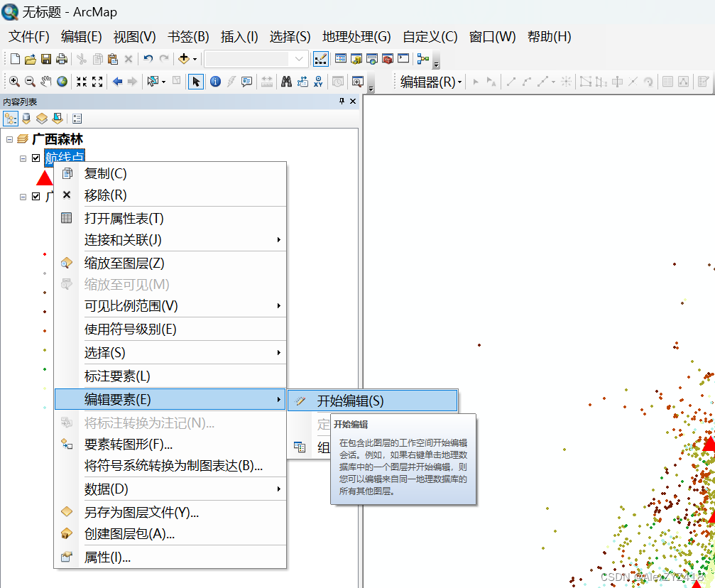Select the Zoom Out tool

pyautogui.click(x=30, y=81)
